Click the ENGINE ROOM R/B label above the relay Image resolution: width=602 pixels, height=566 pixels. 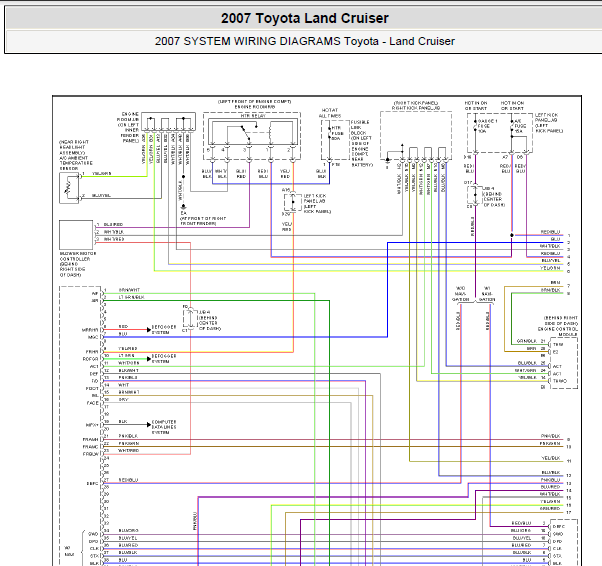pos(255,107)
